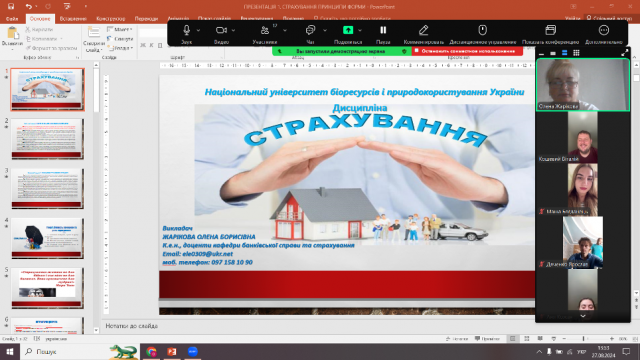The height and width of the screenshot is (360, 640).
Task: Click the Paste clipboard icon
Action: pos(12,33)
